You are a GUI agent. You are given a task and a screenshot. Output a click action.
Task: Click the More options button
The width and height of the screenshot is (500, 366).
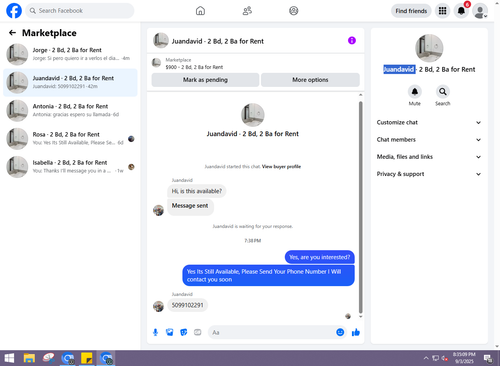coord(310,80)
